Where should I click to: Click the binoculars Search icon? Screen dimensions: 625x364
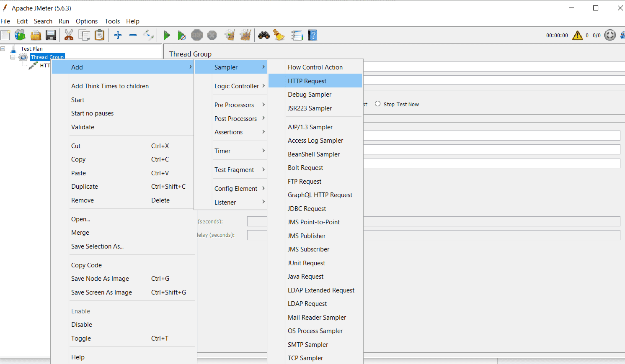(264, 36)
